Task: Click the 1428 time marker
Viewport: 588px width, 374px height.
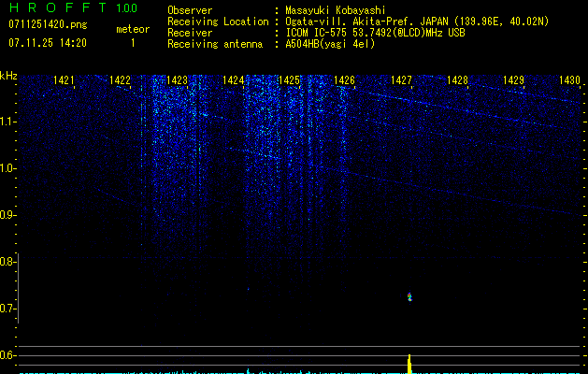Action: pyautogui.click(x=457, y=80)
